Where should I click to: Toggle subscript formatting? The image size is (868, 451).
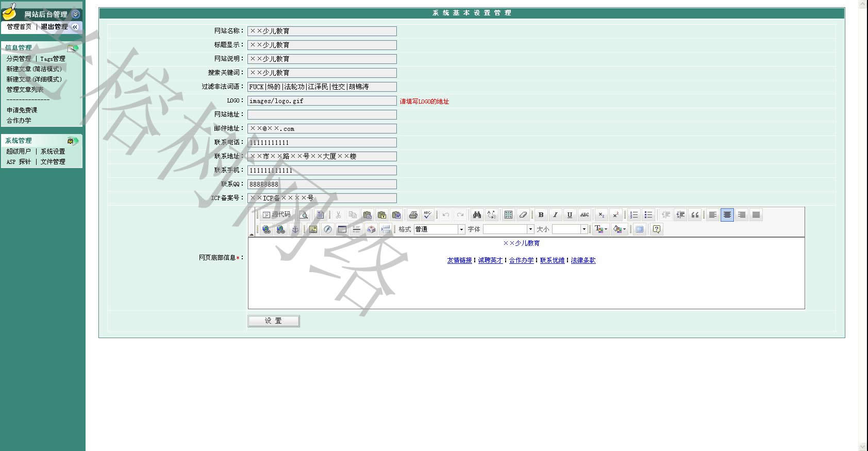click(x=601, y=215)
